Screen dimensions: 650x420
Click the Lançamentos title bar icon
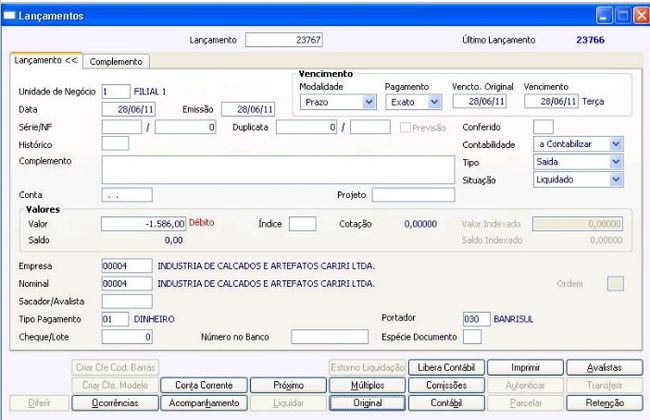tap(9, 16)
